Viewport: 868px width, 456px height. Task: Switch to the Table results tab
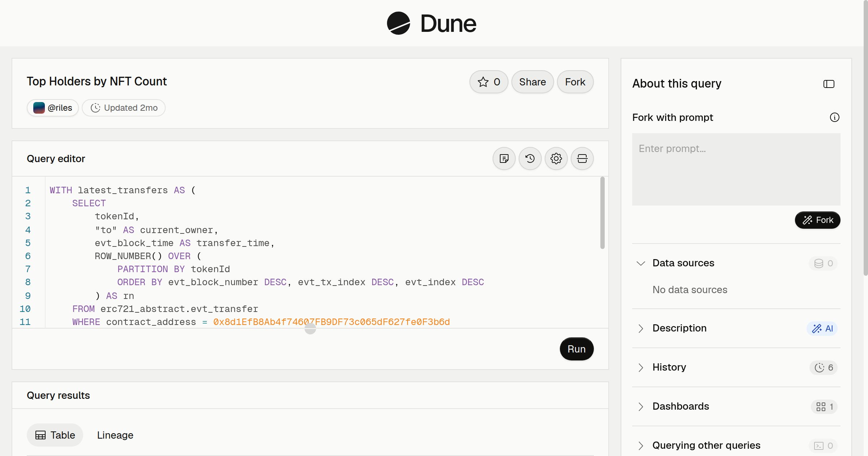point(55,435)
